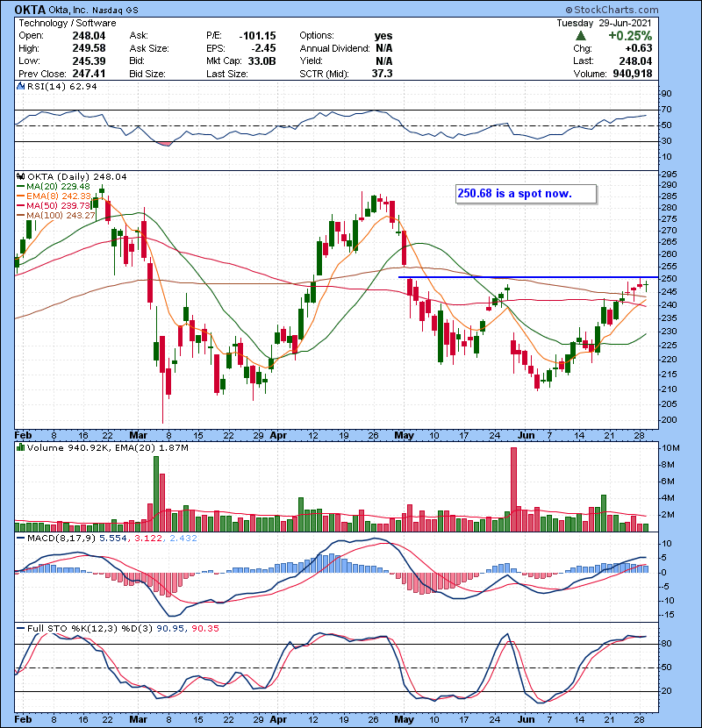702x728 pixels.
Task: Click the Mar label on the bottom axis
Action: tap(138, 719)
